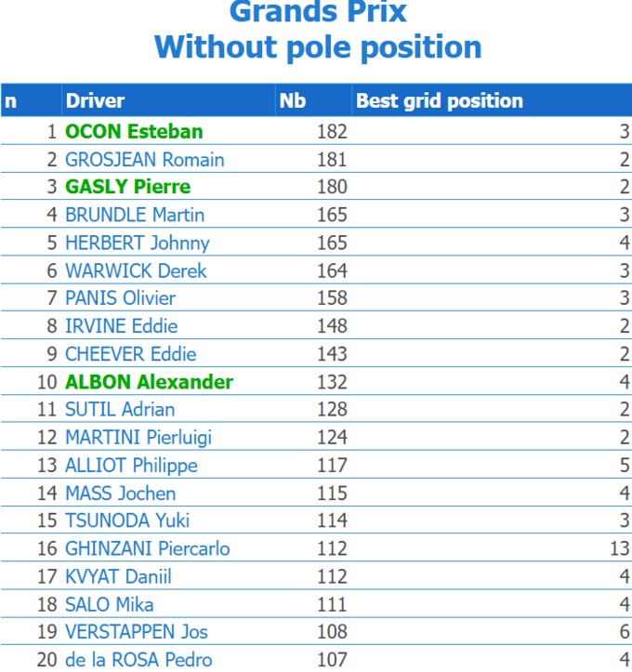This screenshot has height=672, width=632.
Task: Open HERBERT Johnny driver link
Action: point(138,243)
